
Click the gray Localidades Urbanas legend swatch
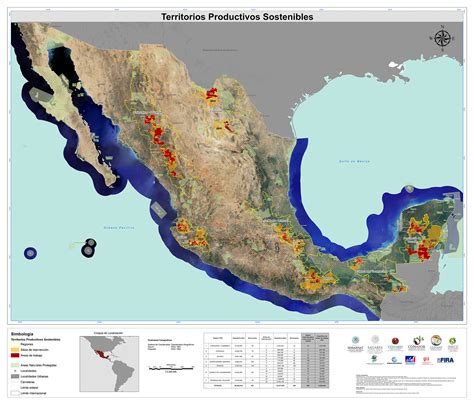[14, 376]
